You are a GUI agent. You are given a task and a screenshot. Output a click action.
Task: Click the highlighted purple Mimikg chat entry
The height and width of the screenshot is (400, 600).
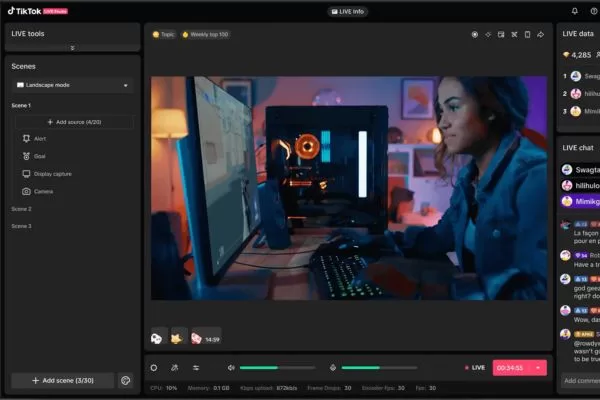[x=580, y=201]
